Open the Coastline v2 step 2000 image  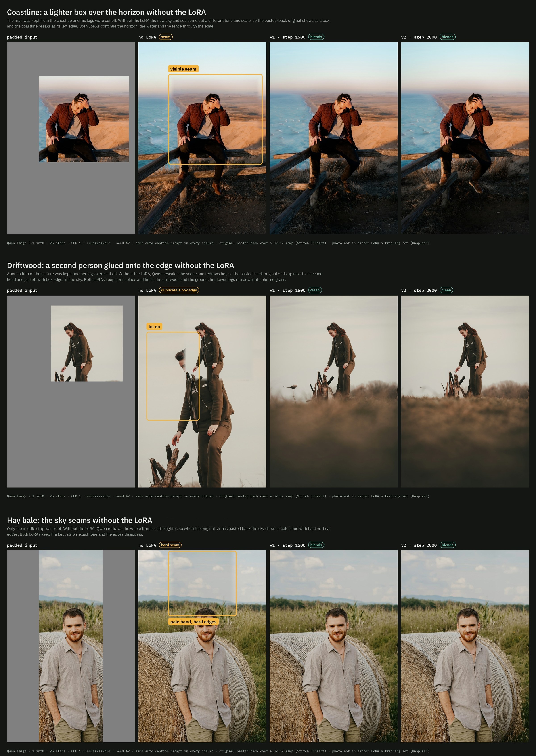pos(465,138)
